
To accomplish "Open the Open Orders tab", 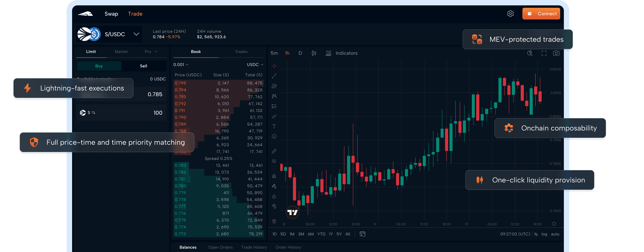I will (x=221, y=247).
